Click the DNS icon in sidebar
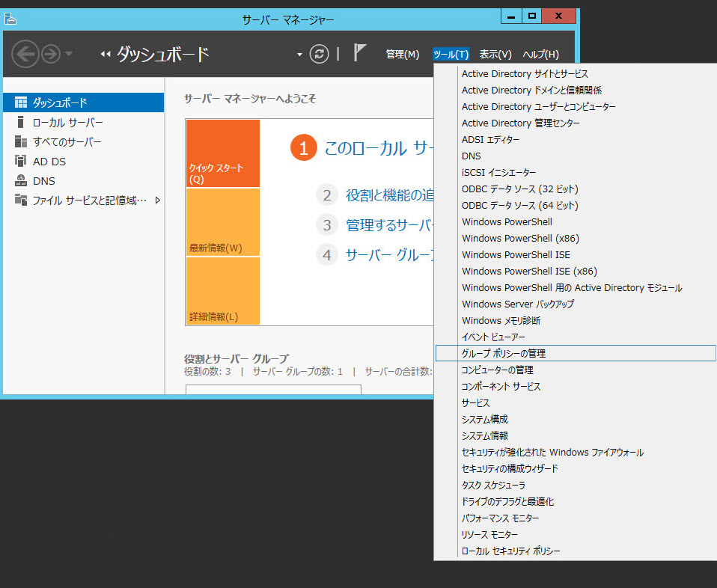Viewport: 717px width, 588px height. tap(21, 180)
